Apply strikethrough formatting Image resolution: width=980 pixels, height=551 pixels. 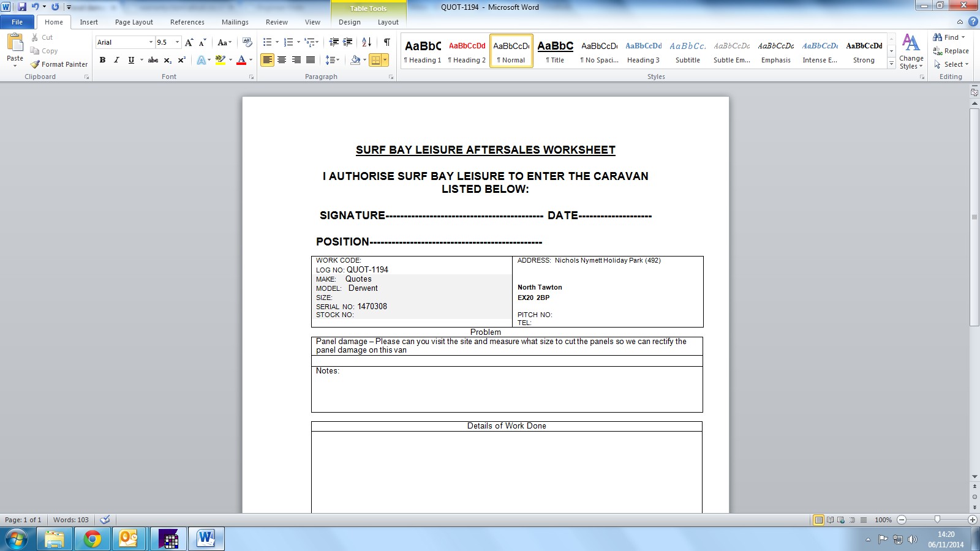tap(153, 60)
